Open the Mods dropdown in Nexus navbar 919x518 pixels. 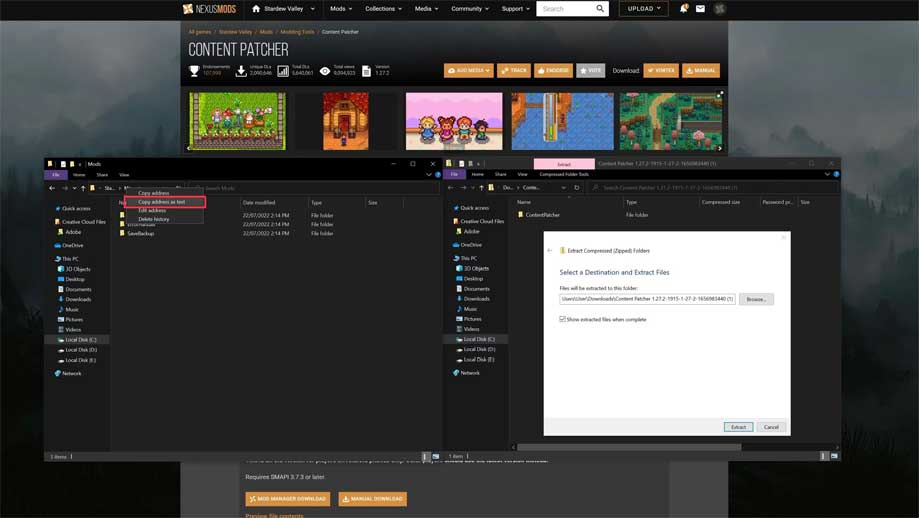[341, 9]
